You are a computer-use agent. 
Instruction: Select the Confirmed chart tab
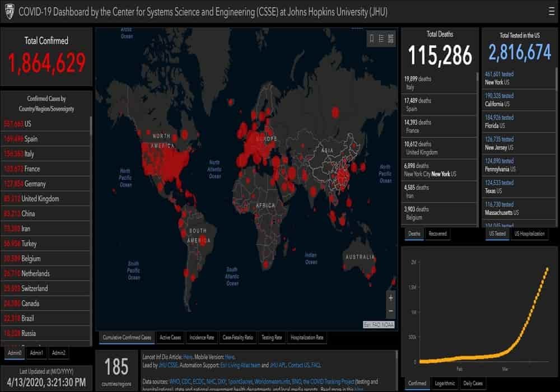coord(417,384)
